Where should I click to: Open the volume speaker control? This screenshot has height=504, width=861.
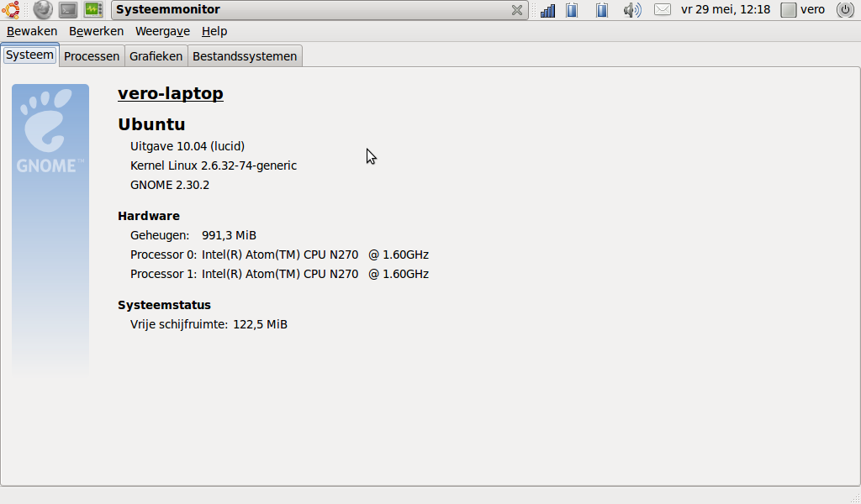point(631,10)
